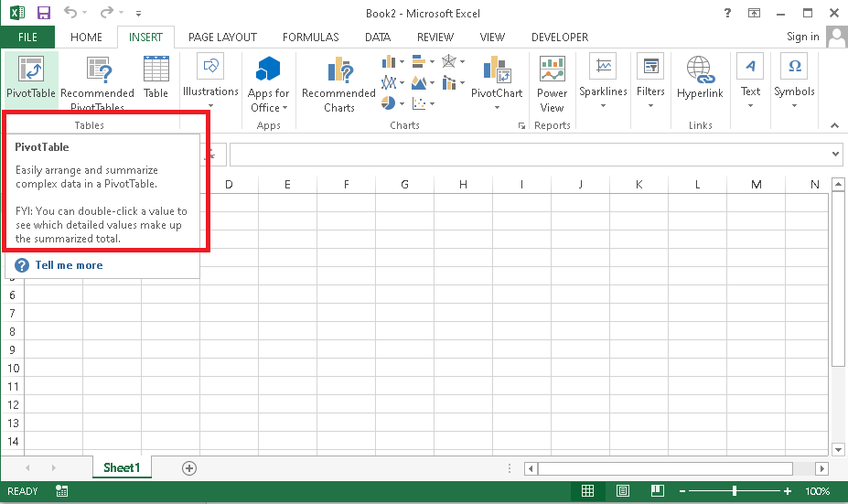Screen dimensions: 848x504
Task: Click the zoom out minus button
Action: pyautogui.click(x=682, y=491)
